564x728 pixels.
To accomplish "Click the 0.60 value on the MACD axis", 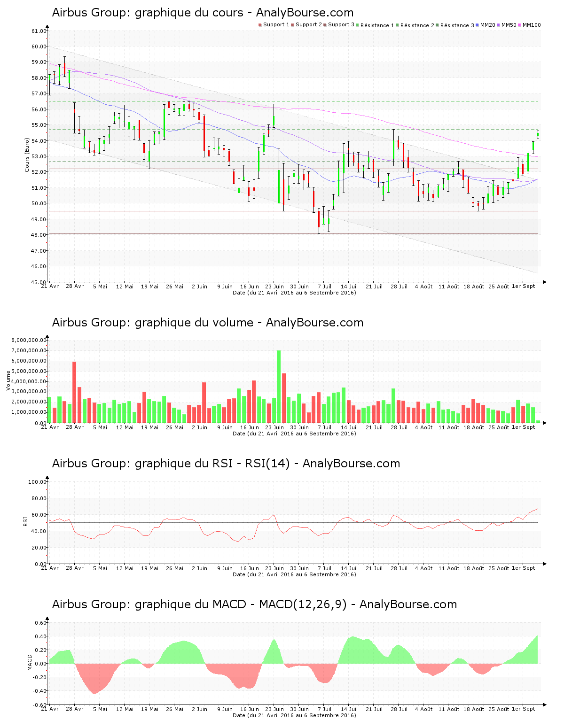I will pyautogui.click(x=41, y=623).
